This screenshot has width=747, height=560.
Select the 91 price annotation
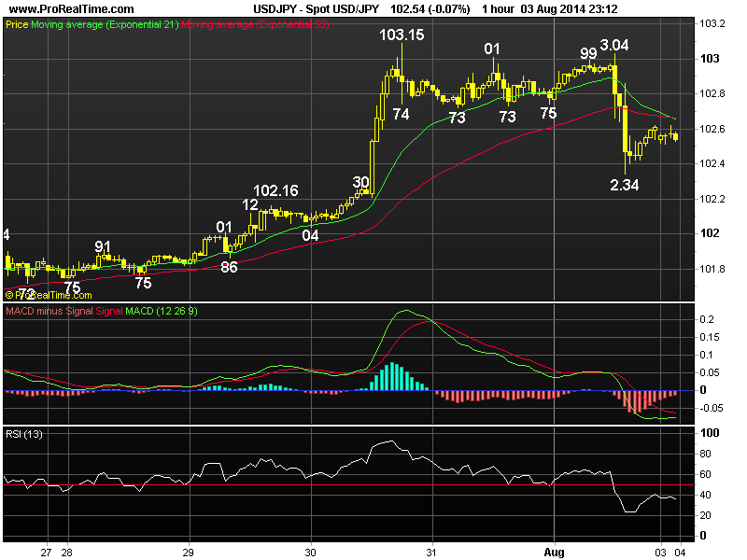(x=103, y=246)
